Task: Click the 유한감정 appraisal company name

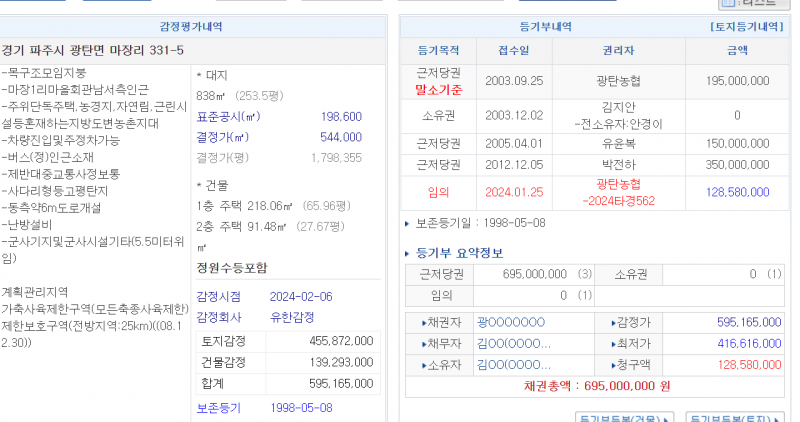Action: [x=291, y=317]
